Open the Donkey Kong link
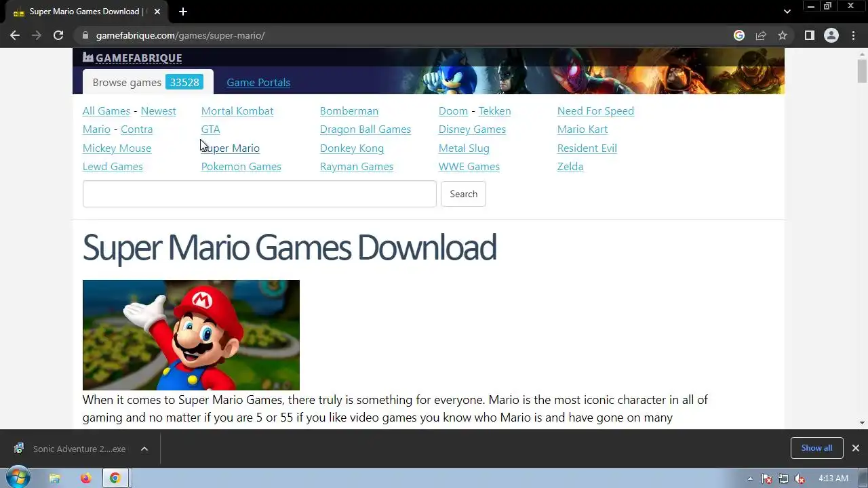Screen dimensions: 868x488 pos(352,148)
